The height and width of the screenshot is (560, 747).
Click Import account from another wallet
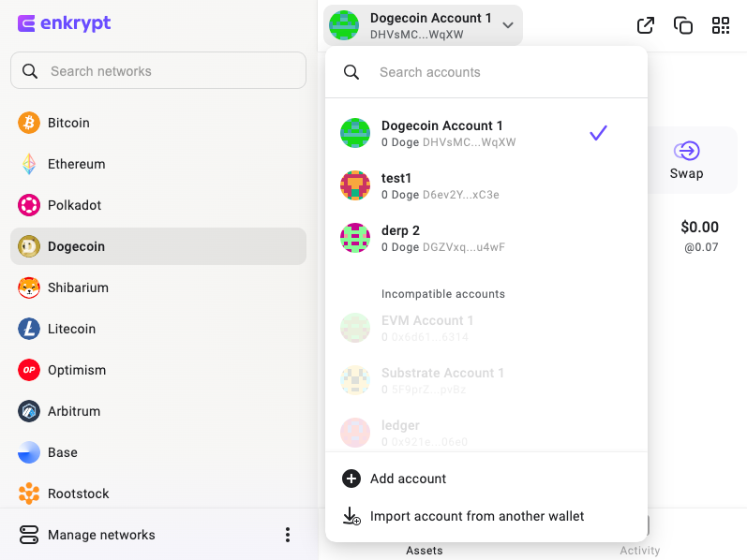tap(486, 516)
